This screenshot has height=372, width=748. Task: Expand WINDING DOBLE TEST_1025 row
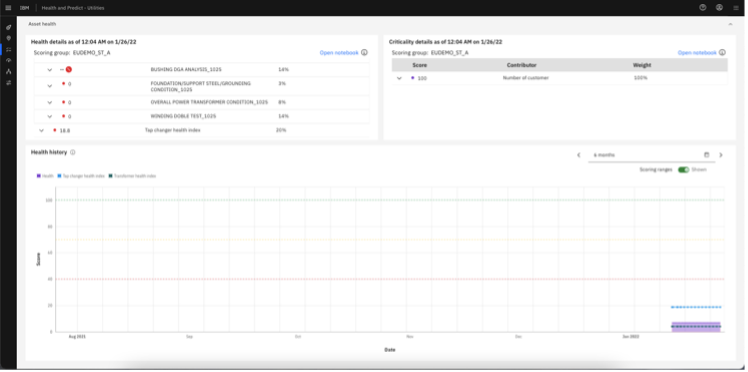(x=50, y=116)
